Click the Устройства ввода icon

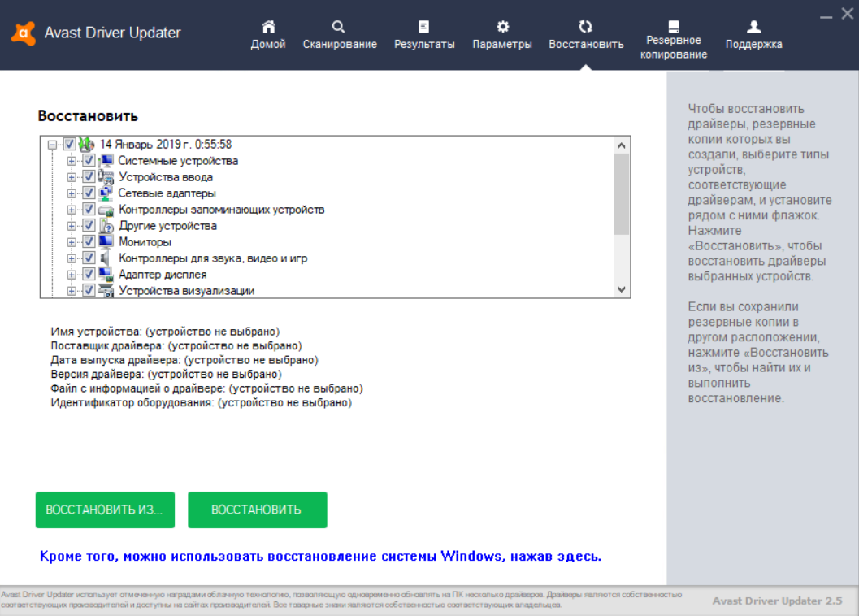(106, 177)
